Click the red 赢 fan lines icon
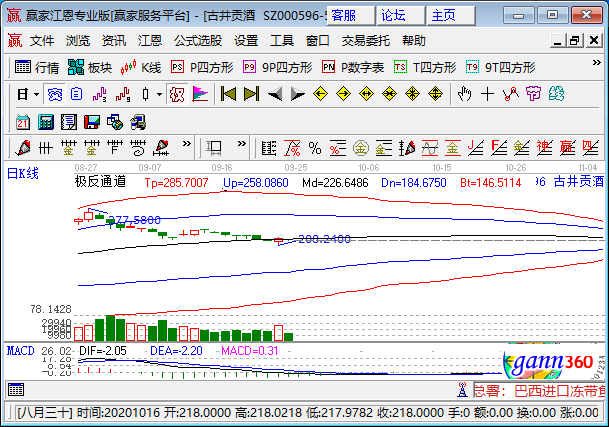Screen dimensions: 609x427 [567, 148]
